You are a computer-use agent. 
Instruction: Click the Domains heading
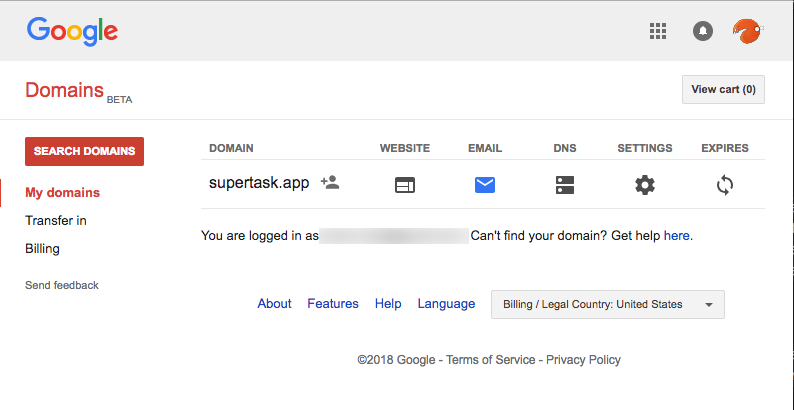64,90
